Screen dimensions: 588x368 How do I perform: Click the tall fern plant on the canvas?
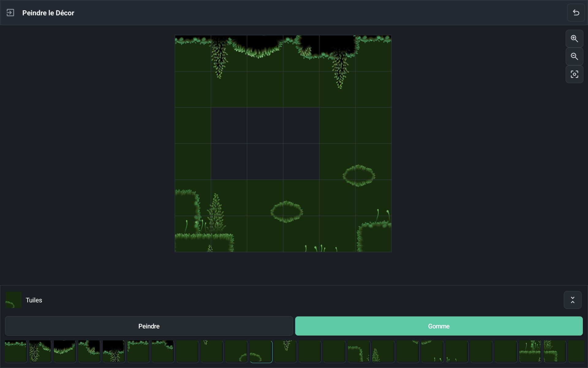tap(216, 213)
